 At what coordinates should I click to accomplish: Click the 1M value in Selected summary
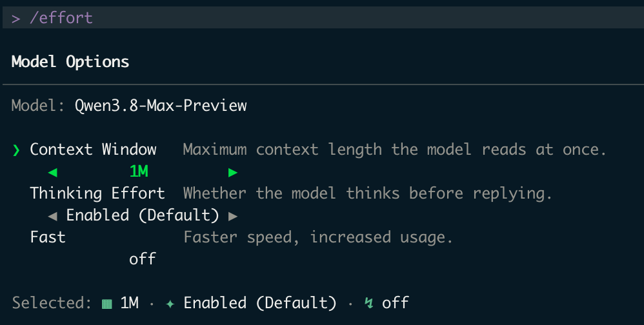[x=129, y=303]
